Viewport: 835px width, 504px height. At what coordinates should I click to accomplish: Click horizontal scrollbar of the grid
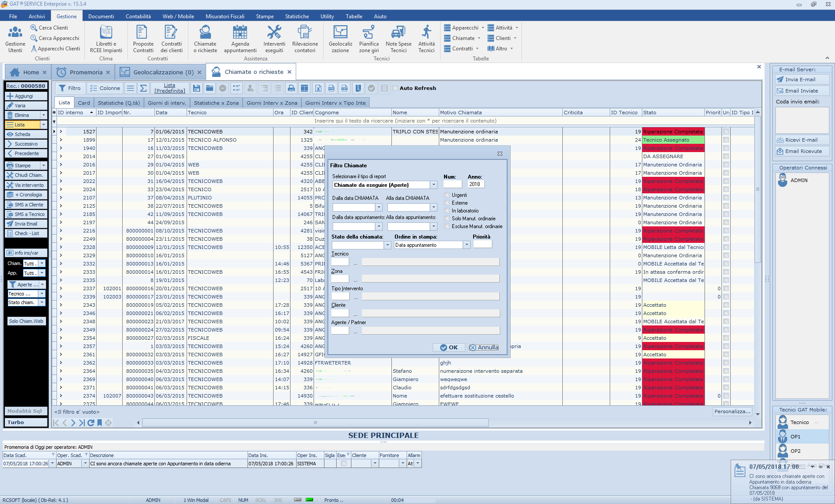(315, 422)
